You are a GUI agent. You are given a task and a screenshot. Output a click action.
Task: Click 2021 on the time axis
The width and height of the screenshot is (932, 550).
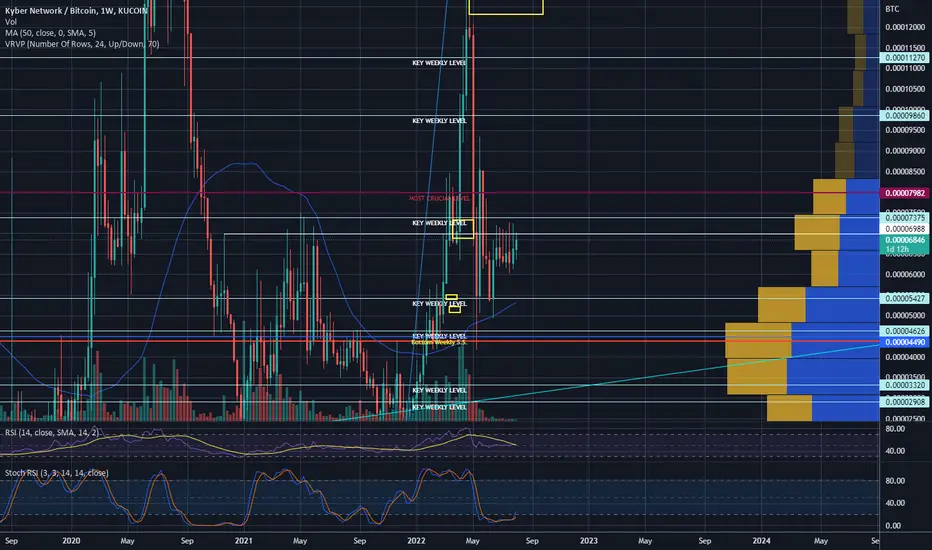coord(243,541)
